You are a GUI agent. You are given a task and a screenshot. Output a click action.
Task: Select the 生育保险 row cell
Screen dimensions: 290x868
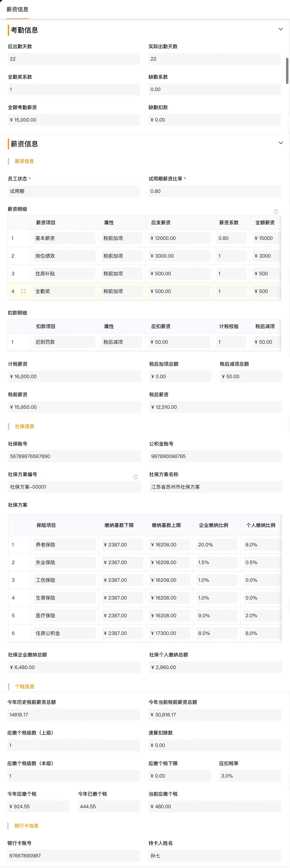65,598
